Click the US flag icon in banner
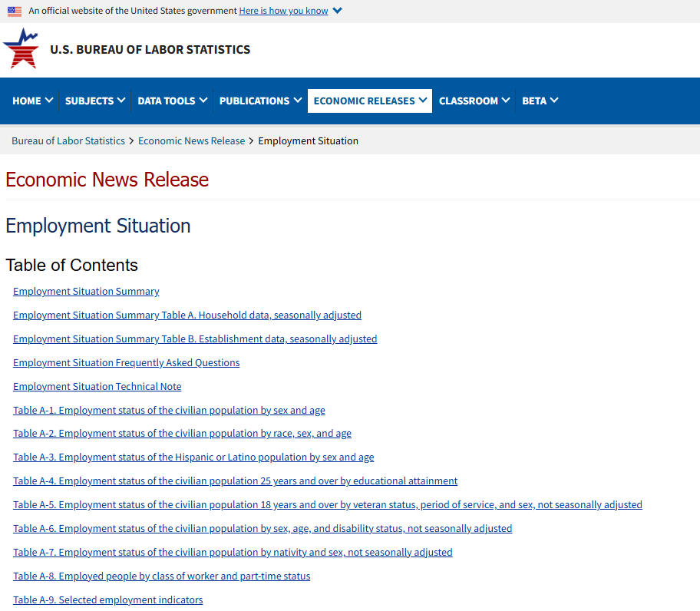The height and width of the screenshot is (611, 700). 15,12
